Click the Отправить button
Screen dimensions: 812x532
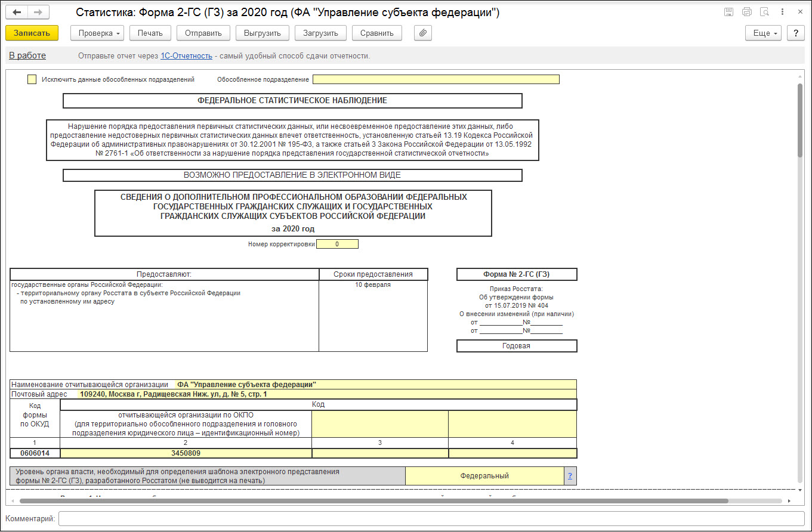pos(203,33)
